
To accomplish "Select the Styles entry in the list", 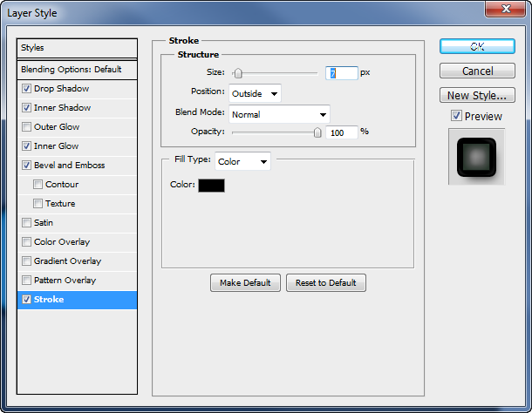I will 77,48.
